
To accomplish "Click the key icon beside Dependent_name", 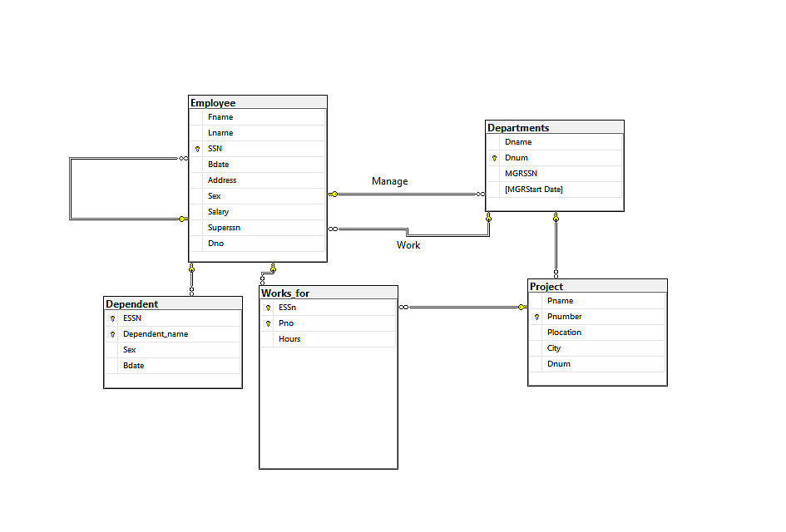I will (113, 334).
